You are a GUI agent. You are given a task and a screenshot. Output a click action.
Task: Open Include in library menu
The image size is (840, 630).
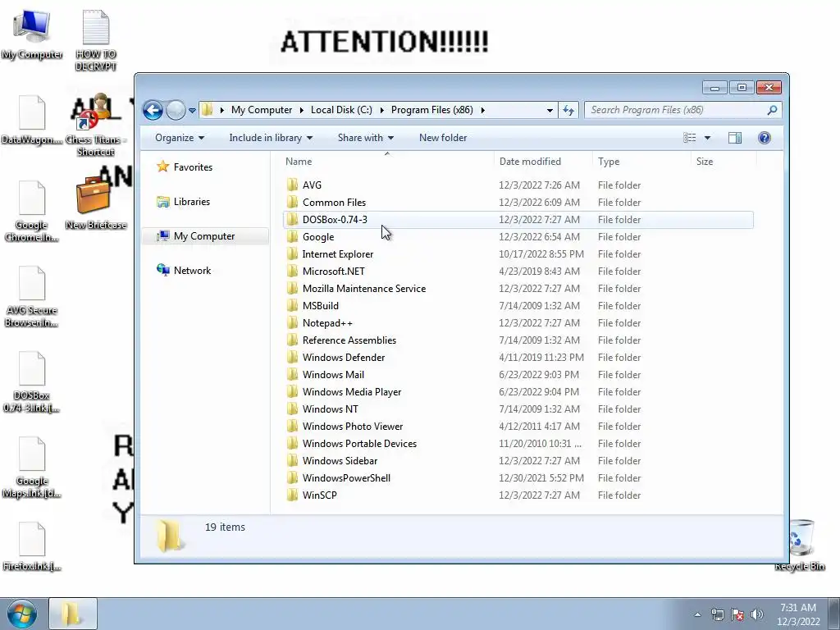pyautogui.click(x=271, y=138)
